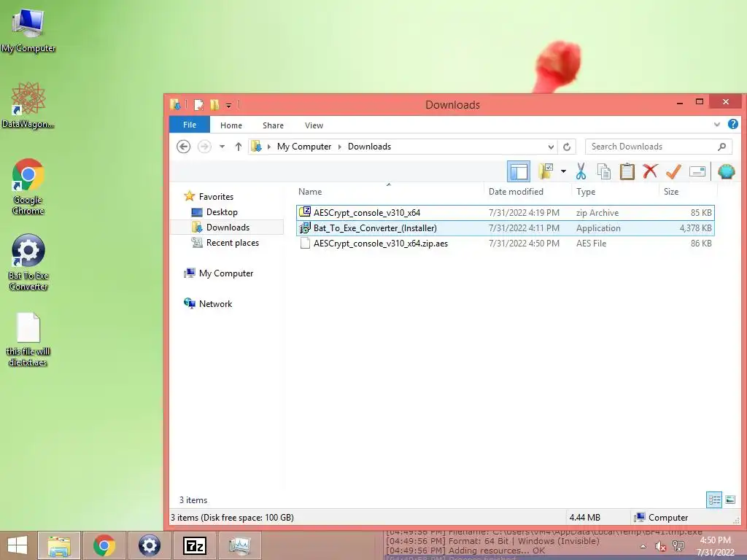Select the Bat To Exe Converter desktop shortcut
The image size is (747, 560).
click(28, 262)
